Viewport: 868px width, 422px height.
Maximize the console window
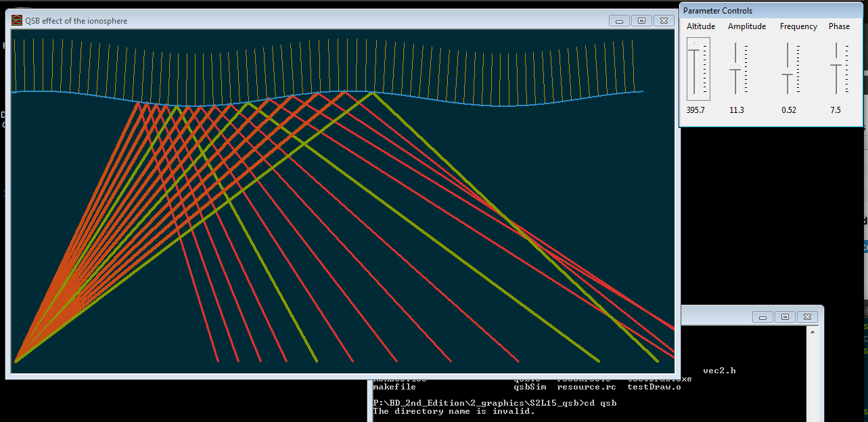pyautogui.click(x=785, y=316)
